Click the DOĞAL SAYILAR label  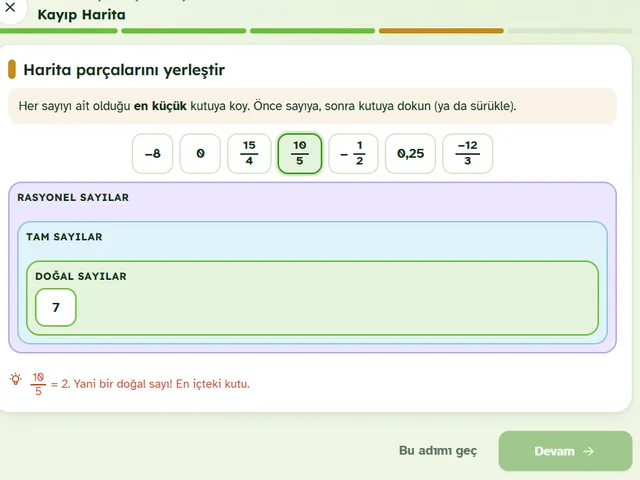tap(81, 276)
